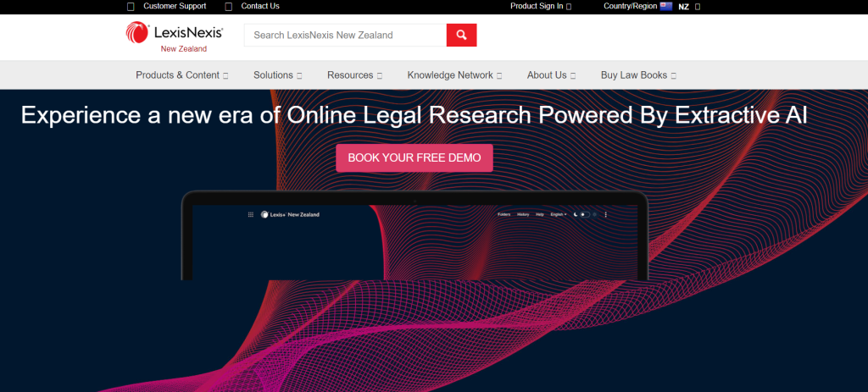The image size is (868, 392).
Task: Click the red magnifier search button
Action: (x=462, y=35)
